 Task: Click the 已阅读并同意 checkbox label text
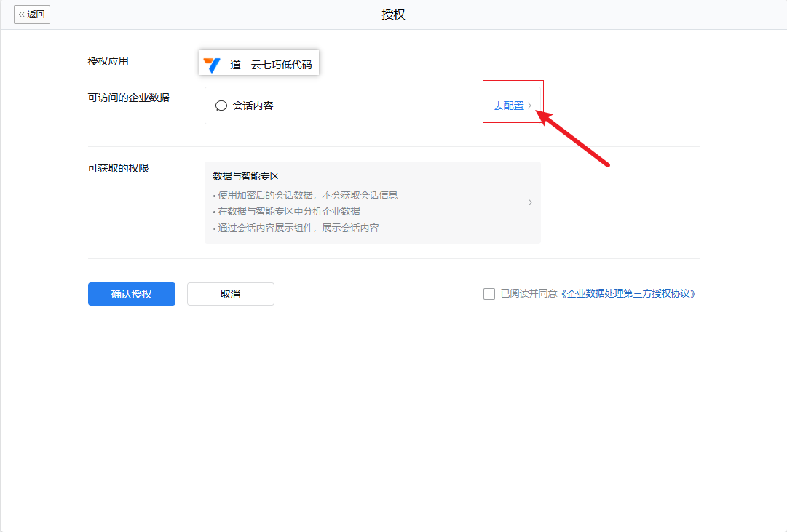[529, 294]
